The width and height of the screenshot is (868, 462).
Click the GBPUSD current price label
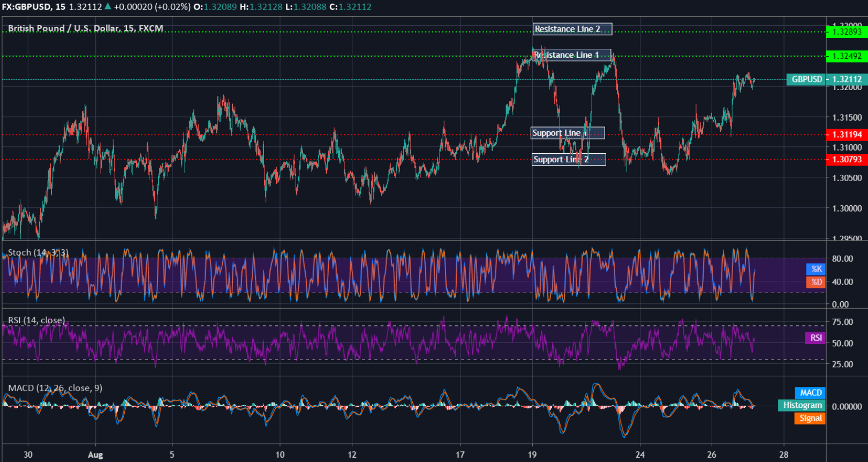(806, 79)
